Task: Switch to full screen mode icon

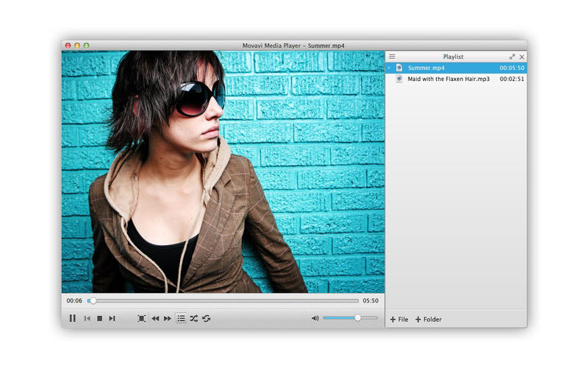Action: click(x=141, y=319)
